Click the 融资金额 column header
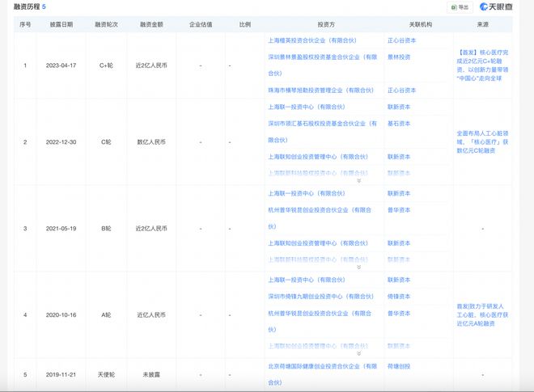This screenshot has height=392, width=534. (151, 24)
